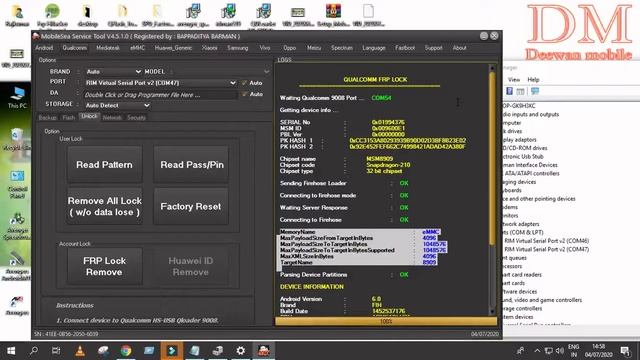This screenshot has height=360, width=640.
Task: Open taskbar Search magnifier
Action: [34, 351]
